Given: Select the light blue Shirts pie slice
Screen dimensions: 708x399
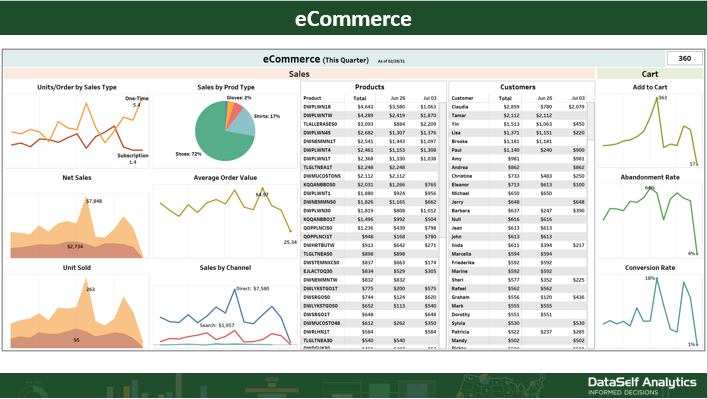Looking at the screenshot, I should [244, 123].
